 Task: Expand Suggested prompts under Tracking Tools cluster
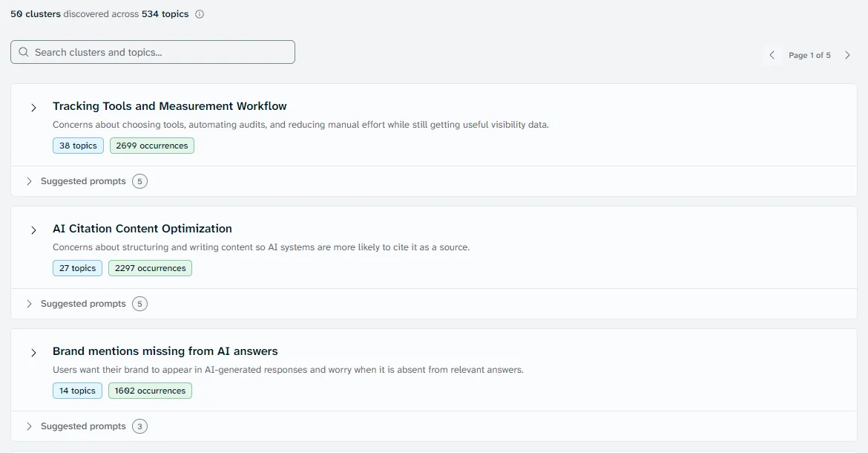coord(30,181)
